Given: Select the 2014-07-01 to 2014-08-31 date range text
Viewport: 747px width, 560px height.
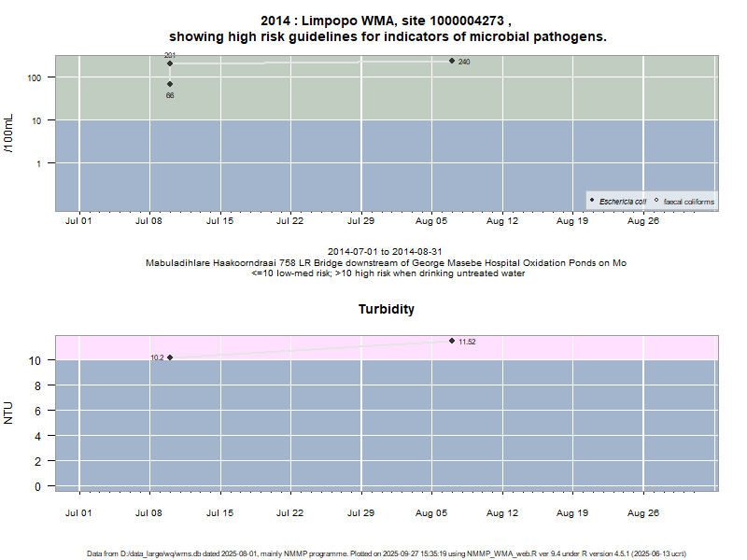Looking at the screenshot, I should pos(386,252).
